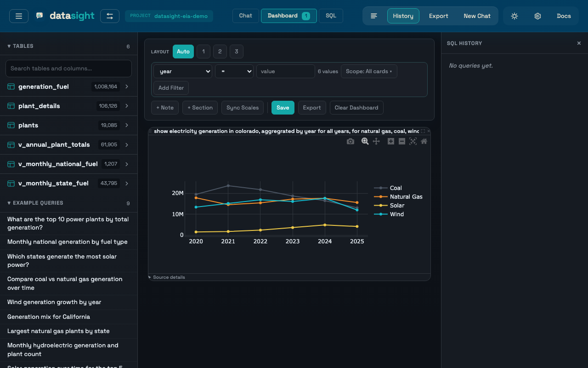The width and height of the screenshot is (588, 368).
Task: Activate the pan tool for the chart
Action: pos(376,141)
